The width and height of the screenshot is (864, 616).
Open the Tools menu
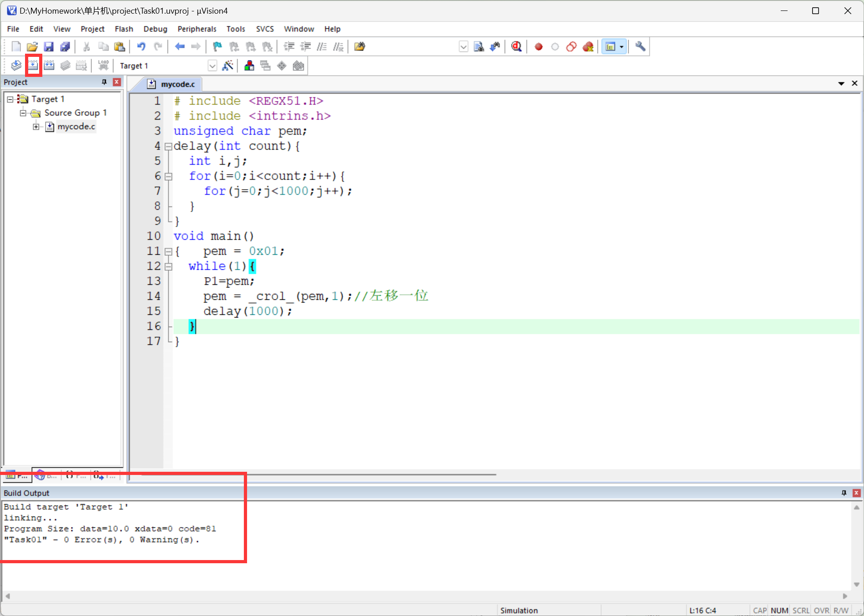pyautogui.click(x=236, y=29)
